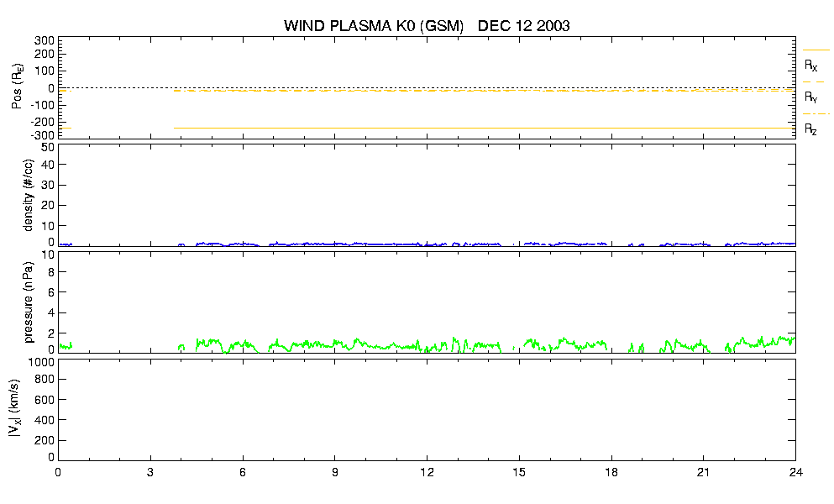Click the green pressure trace near hour 9

(x=335, y=344)
